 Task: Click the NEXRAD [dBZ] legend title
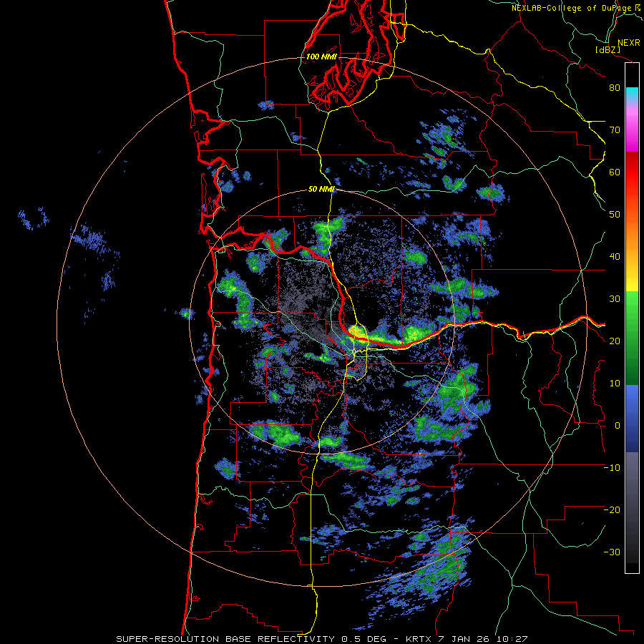pyautogui.click(x=618, y=46)
